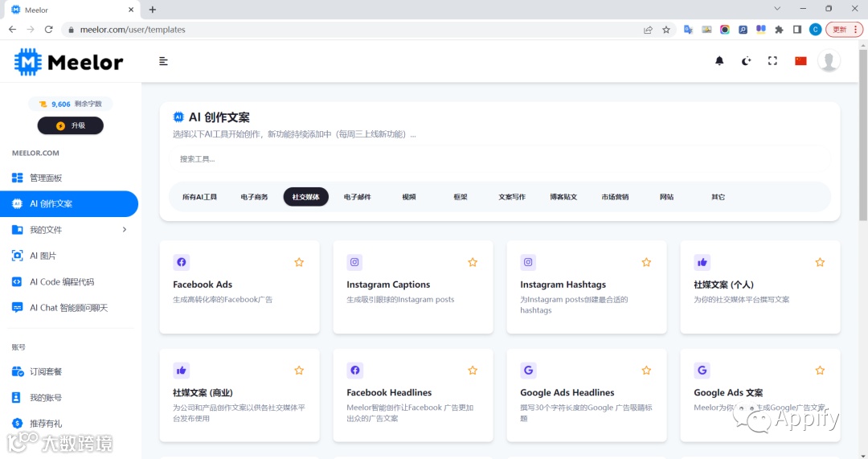Click Facebook Headlines card icon
Viewport: 868px width, 459px height.
click(354, 371)
